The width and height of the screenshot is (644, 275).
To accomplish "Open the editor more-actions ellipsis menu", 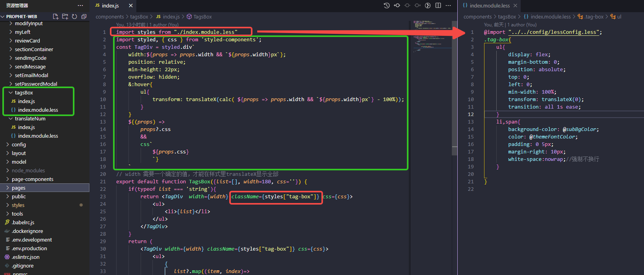I will pyautogui.click(x=448, y=6).
